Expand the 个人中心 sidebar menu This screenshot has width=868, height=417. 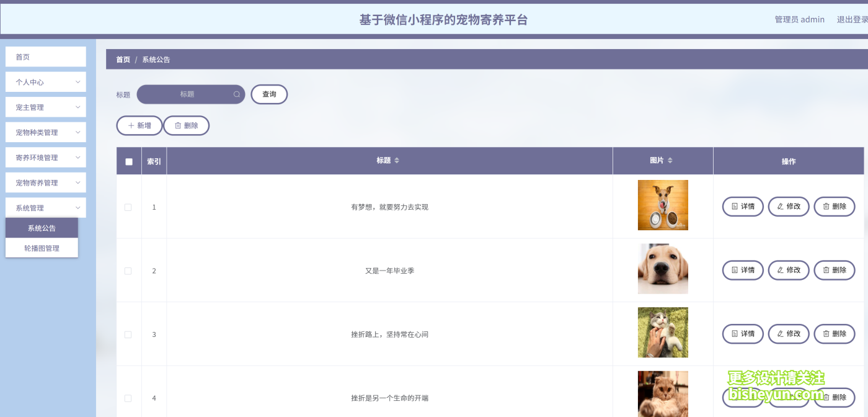[46, 82]
